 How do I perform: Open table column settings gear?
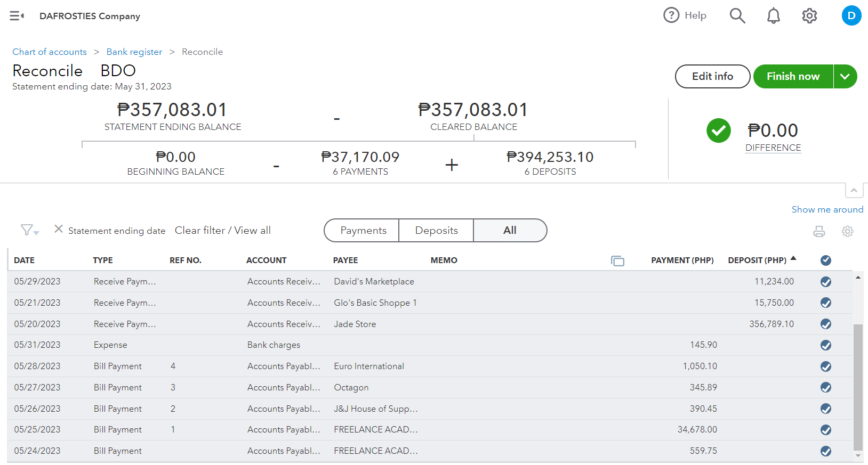847,231
